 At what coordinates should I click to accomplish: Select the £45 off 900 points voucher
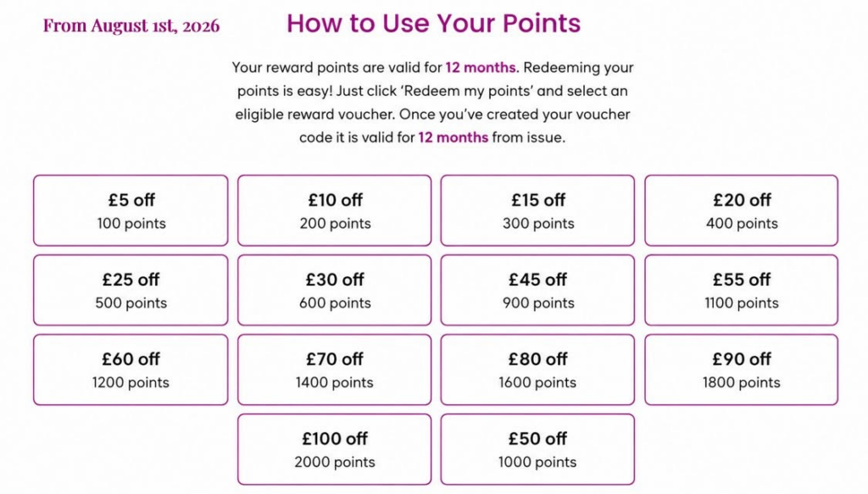pyautogui.click(x=537, y=290)
